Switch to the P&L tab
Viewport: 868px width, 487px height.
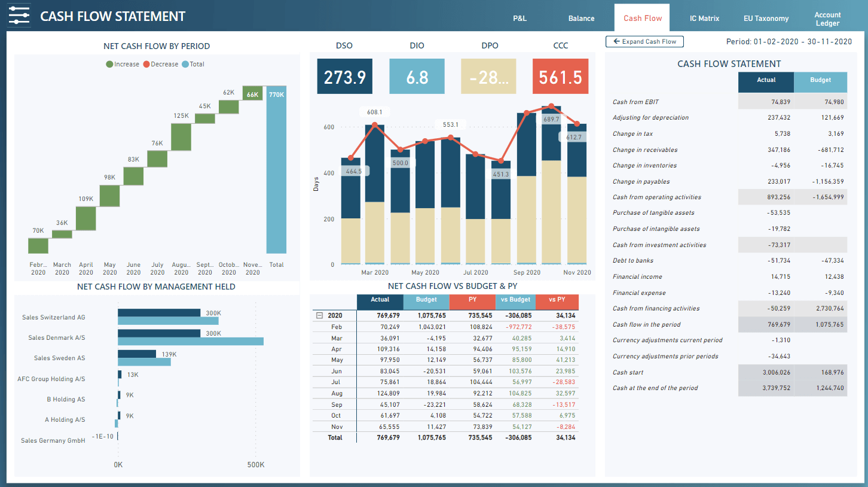click(519, 19)
